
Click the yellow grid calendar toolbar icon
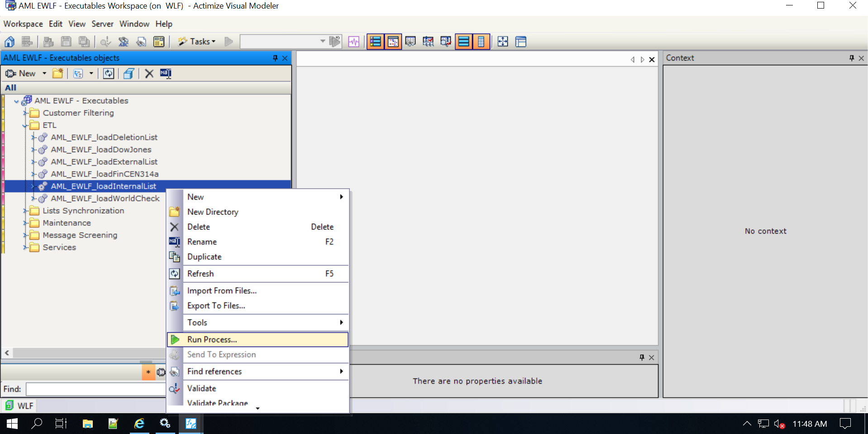click(x=159, y=42)
